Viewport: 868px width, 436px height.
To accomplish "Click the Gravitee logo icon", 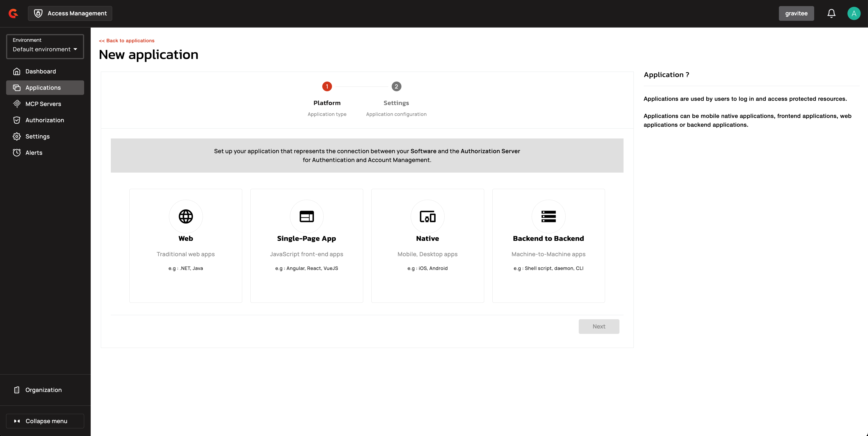I will [x=14, y=14].
